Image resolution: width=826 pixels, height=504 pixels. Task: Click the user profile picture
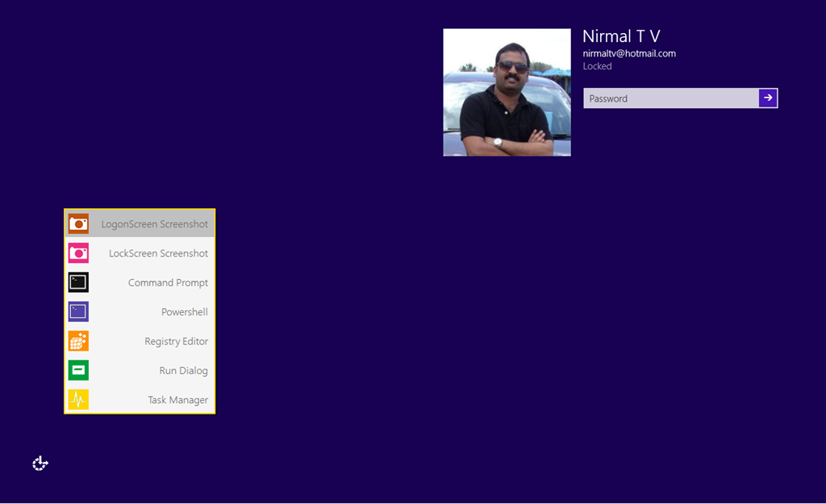(507, 92)
